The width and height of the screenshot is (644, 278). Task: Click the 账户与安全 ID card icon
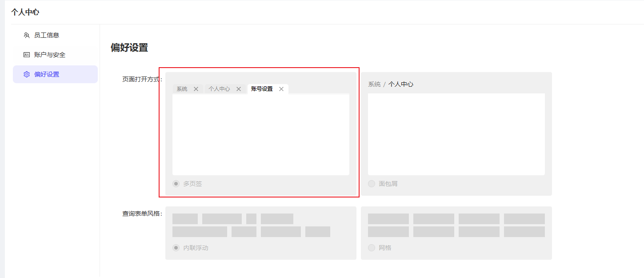(x=27, y=55)
